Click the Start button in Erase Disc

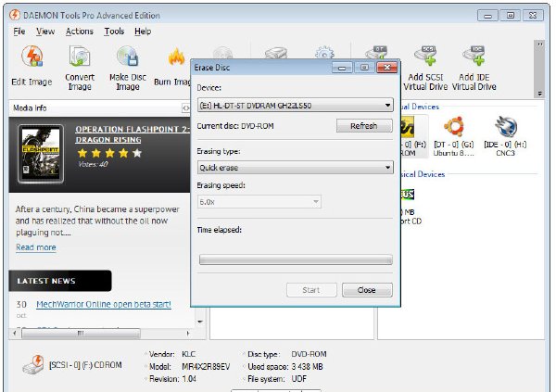click(311, 290)
